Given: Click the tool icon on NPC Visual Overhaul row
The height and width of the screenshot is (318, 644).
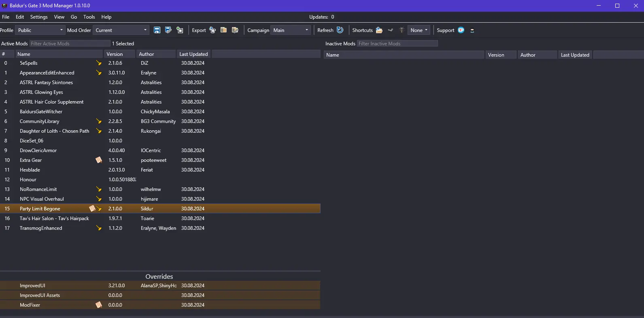Looking at the screenshot, I should point(99,199).
